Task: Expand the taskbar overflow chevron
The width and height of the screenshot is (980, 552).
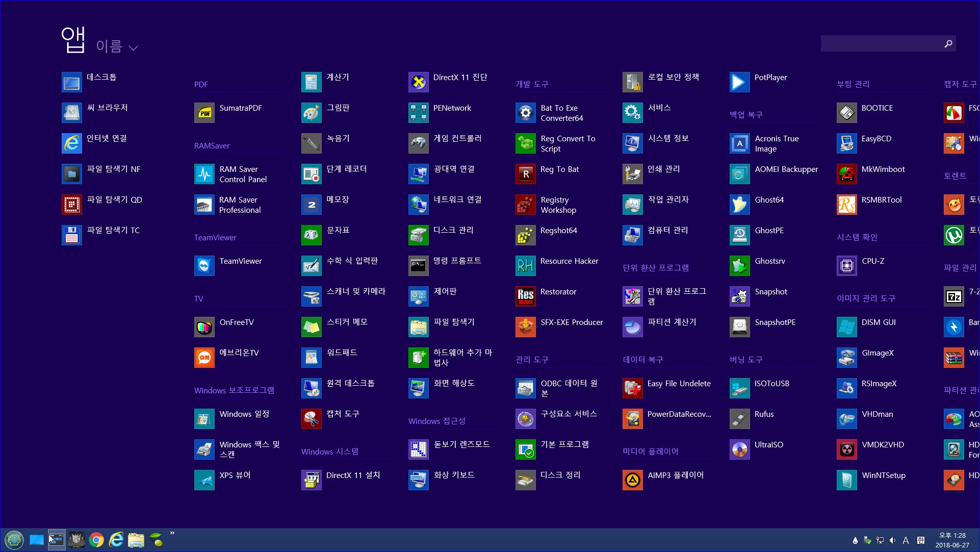Action: tap(172, 533)
